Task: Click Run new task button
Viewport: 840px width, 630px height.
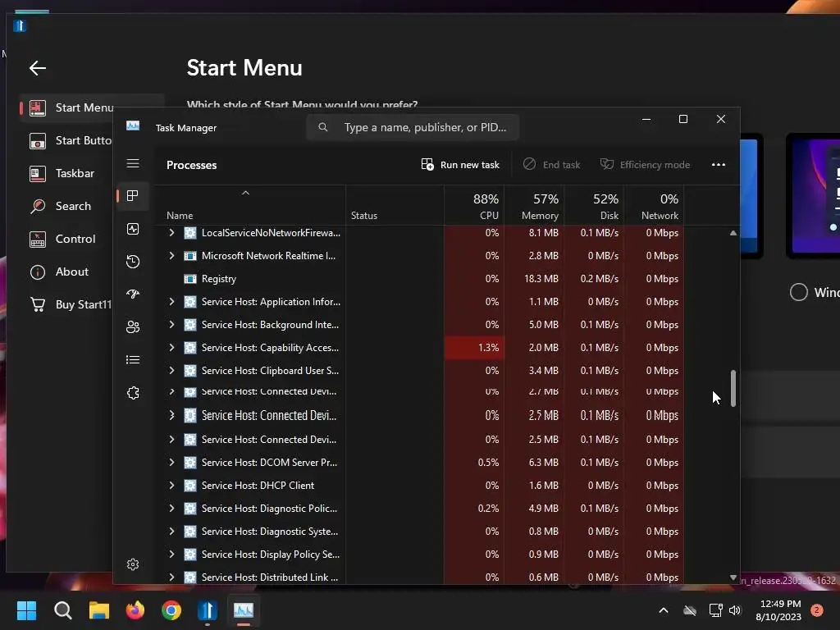Action: click(460, 164)
